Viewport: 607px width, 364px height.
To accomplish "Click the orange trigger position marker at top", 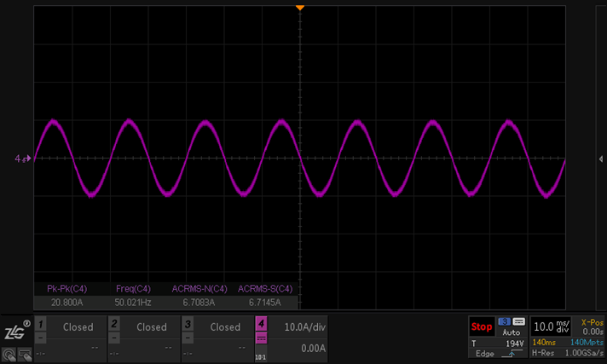I will coord(299,8).
